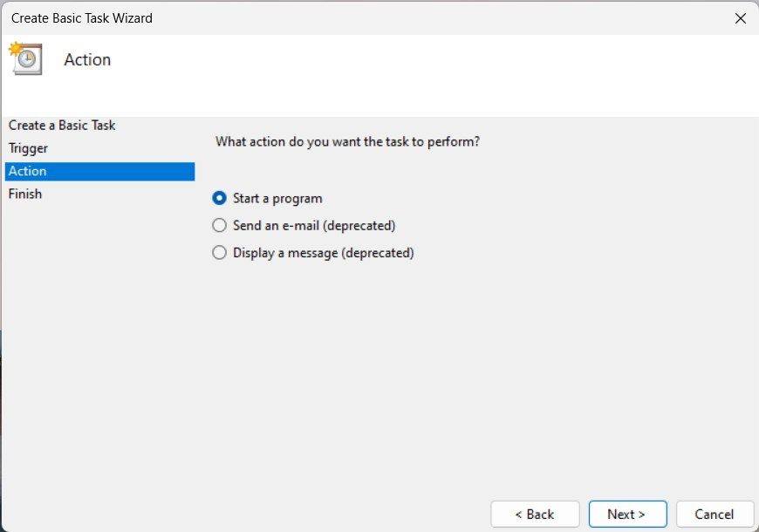Go to the Create a Basic Task step
Image resolution: width=759 pixels, height=532 pixels.
[x=62, y=126]
